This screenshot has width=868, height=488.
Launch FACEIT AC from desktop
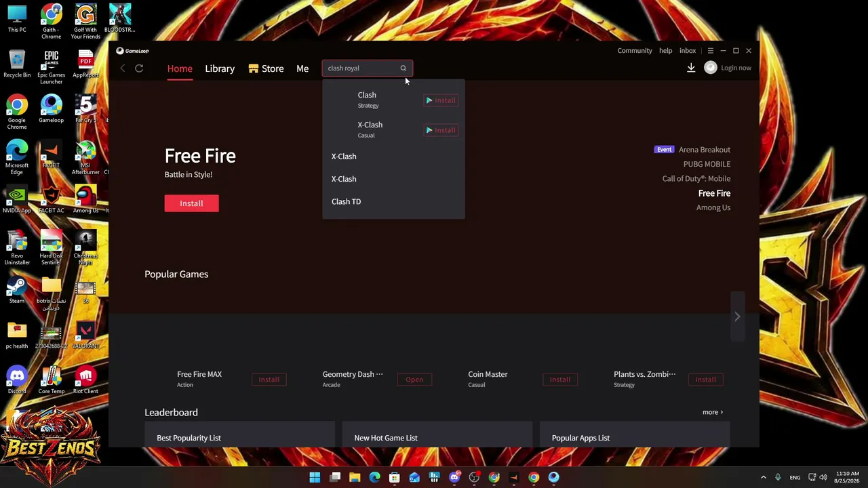[x=52, y=201]
